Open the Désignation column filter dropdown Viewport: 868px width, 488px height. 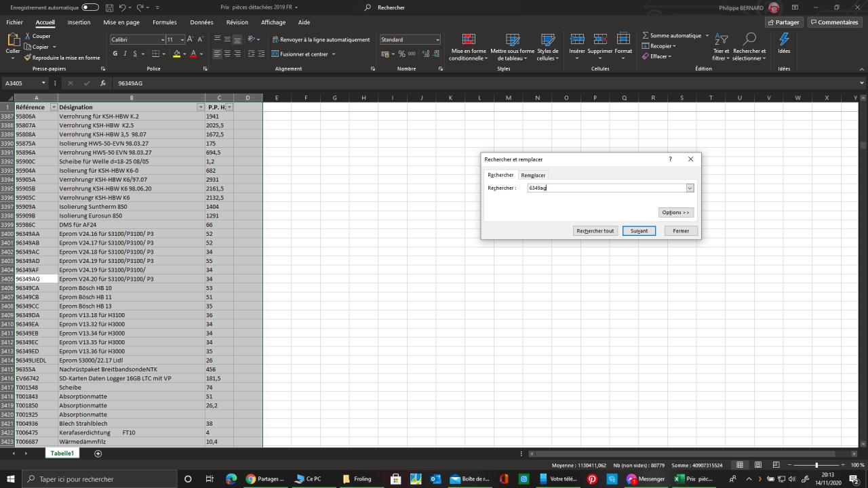200,107
